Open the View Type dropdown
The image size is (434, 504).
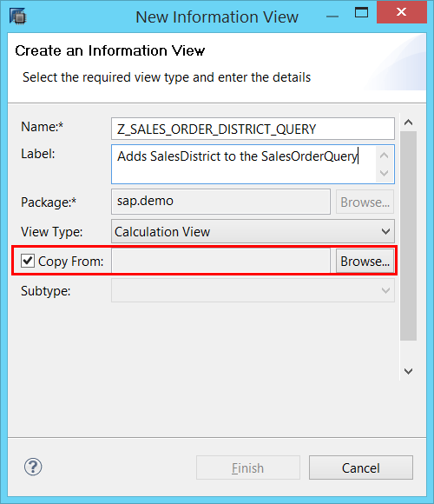pyautogui.click(x=253, y=231)
